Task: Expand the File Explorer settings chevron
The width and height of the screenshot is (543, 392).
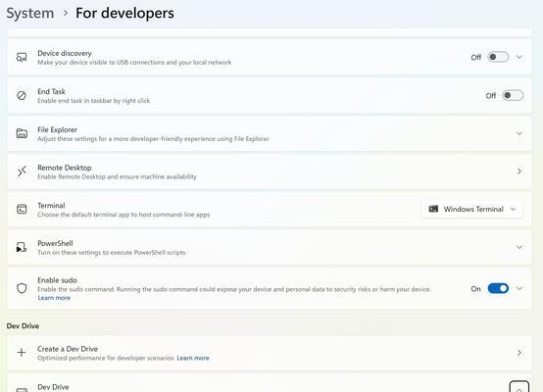Action: pyautogui.click(x=519, y=133)
